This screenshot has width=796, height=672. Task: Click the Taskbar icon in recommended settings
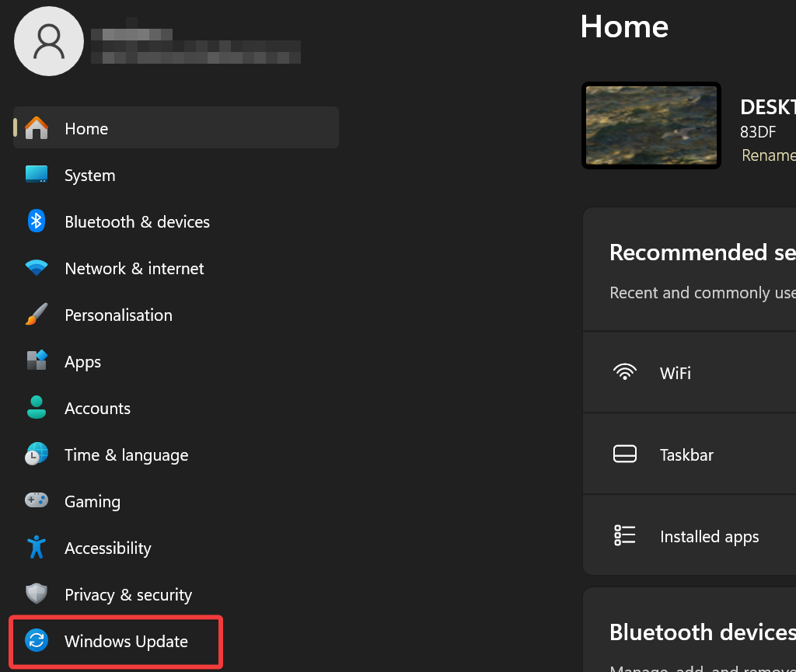(x=625, y=454)
